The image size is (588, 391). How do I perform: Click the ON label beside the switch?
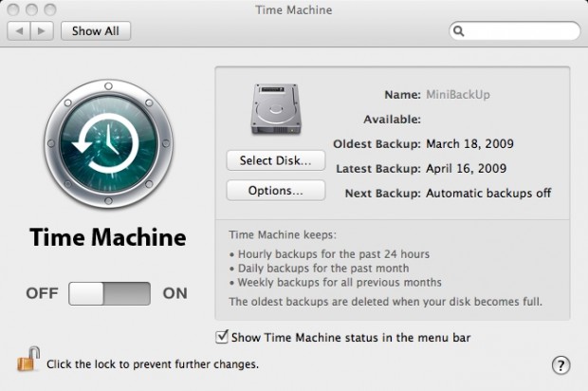(175, 293)
